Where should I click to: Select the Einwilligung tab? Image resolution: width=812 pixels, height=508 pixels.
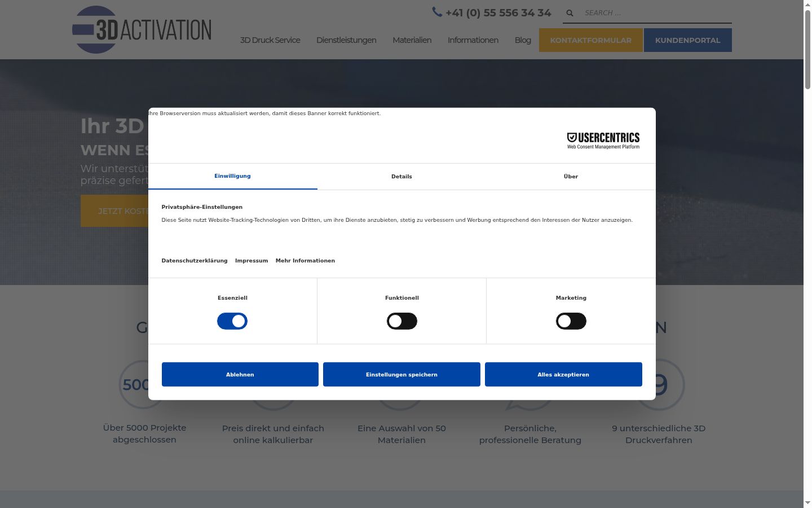(232, 176)
